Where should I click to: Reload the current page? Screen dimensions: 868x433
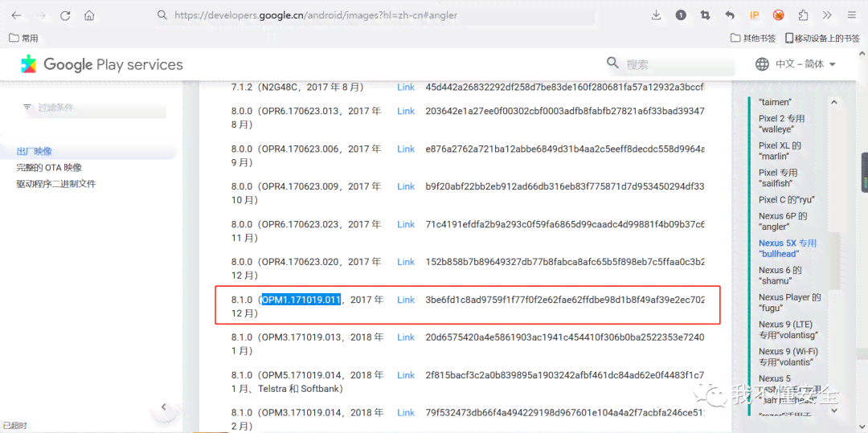pyautogui.click(x=65, y=15)
